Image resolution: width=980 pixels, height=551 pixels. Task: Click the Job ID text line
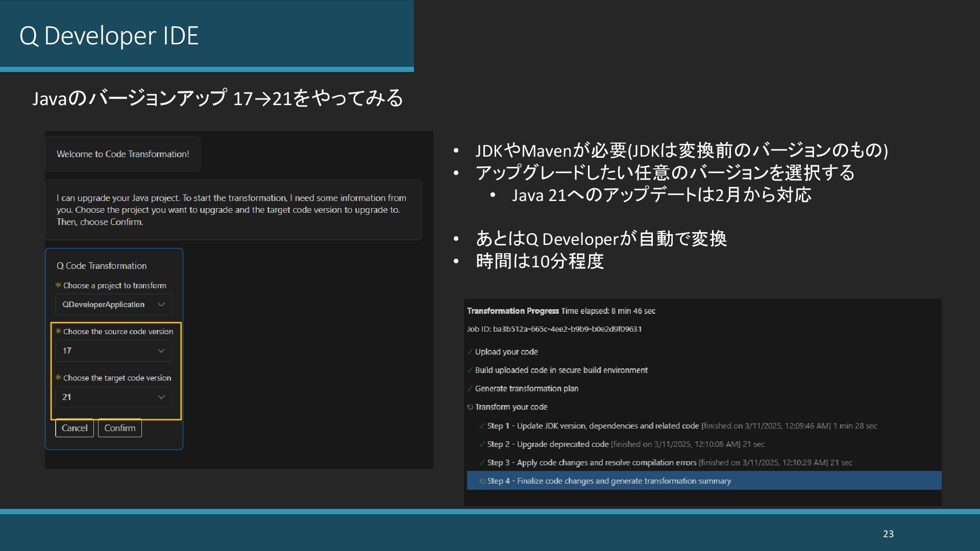[x=554, y=329]
